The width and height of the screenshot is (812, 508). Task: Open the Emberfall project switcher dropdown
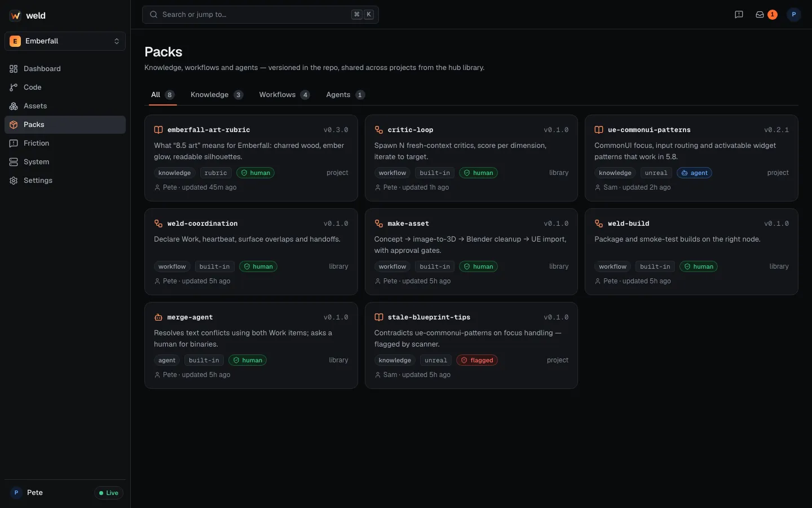(x=65, y=41)
